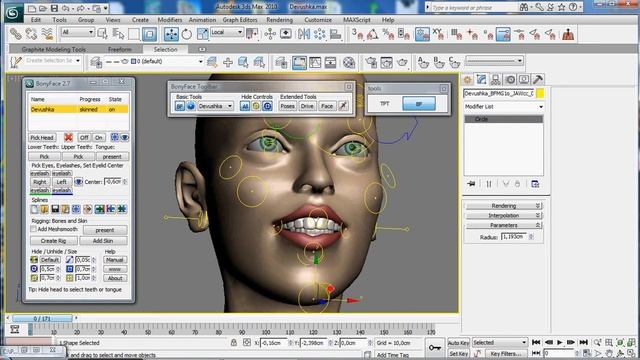640x360 pixels.
Task: Open the Create Selection Set dropdown
Action: coord(52,61)
